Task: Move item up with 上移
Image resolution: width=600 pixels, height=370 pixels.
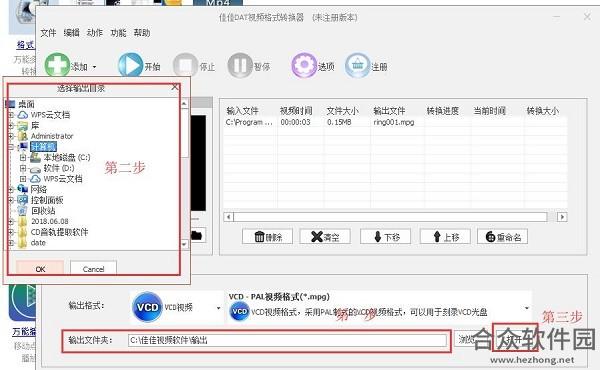Action: tap(445, 237)
